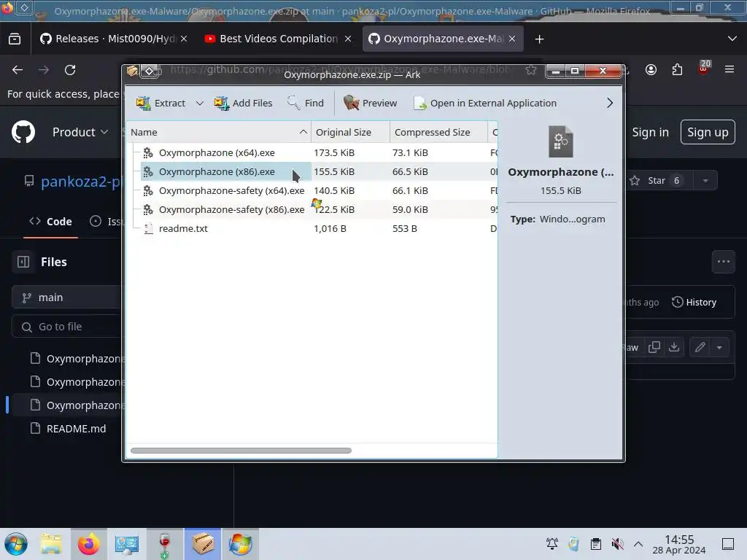Open Firefox hamburger application menu

click(729, 69)
